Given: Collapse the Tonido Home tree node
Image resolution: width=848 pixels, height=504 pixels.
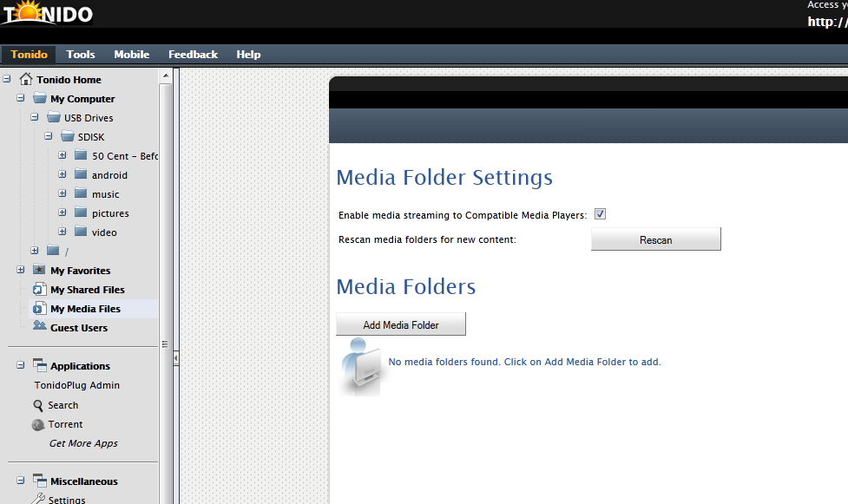Looking at the screenshot, I should click(x=6, y=79).
